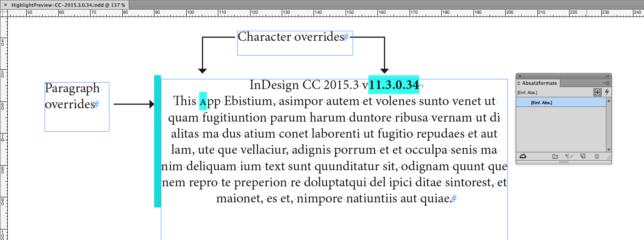The height and width of the screenshot is (240, 644).
Task: Toggle the Style Override Highlighter button
Action: click(x=597, y=92)
